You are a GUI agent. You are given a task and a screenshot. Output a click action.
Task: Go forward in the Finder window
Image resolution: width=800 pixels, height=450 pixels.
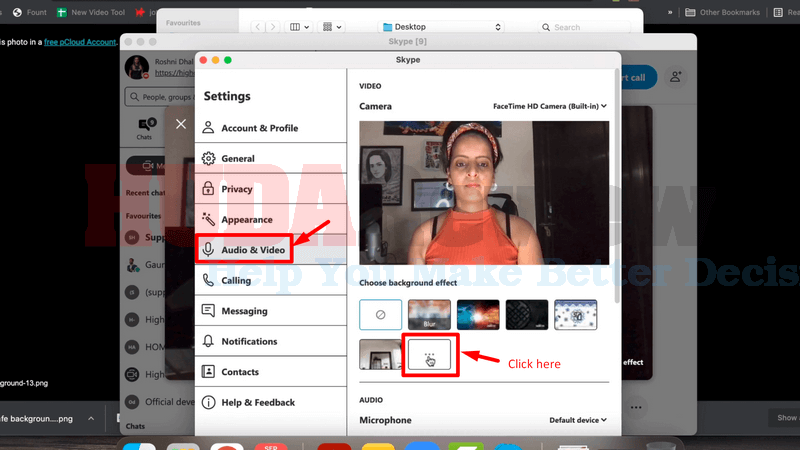(x=273, y=27)
